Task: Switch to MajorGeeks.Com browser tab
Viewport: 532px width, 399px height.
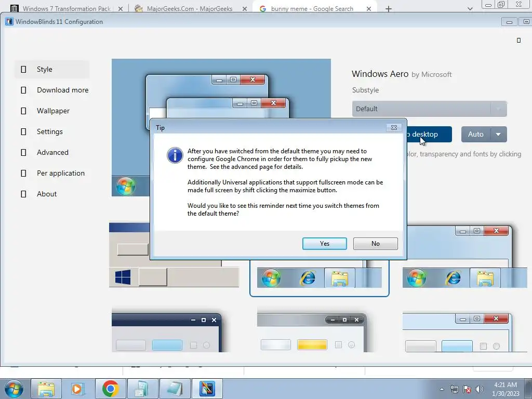Action: click(x=190, y=9)
